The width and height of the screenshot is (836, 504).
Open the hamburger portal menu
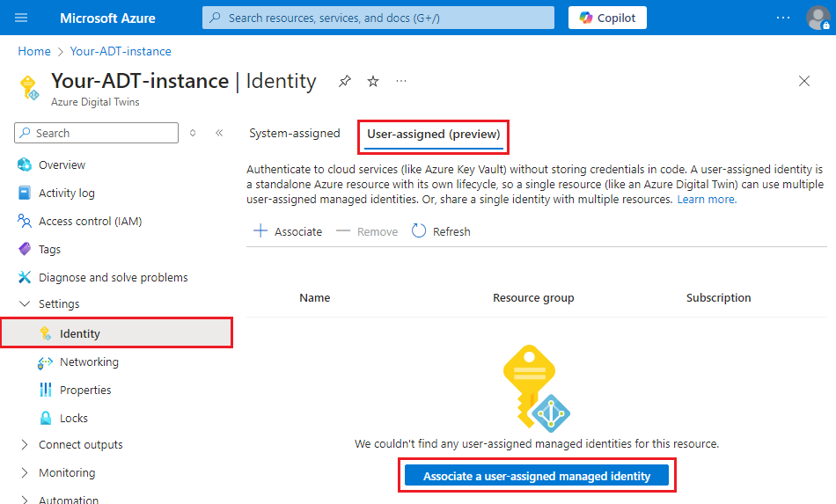pyautogui.click(x=21, y=18)
